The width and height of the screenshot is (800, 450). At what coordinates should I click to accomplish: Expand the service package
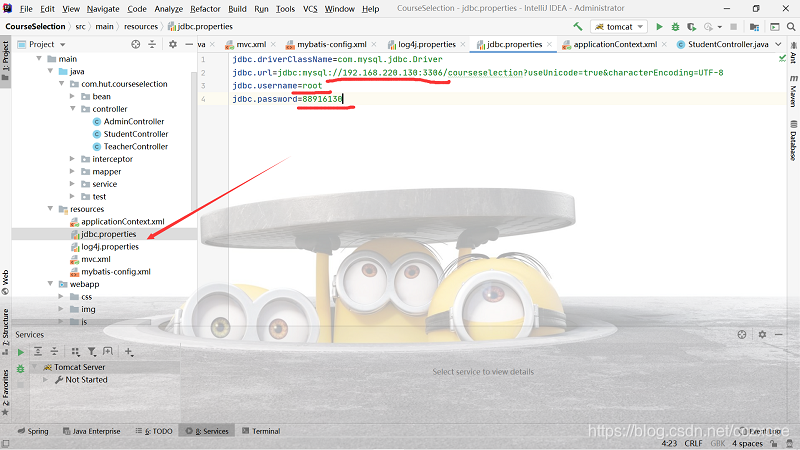(x=72, y=184)
